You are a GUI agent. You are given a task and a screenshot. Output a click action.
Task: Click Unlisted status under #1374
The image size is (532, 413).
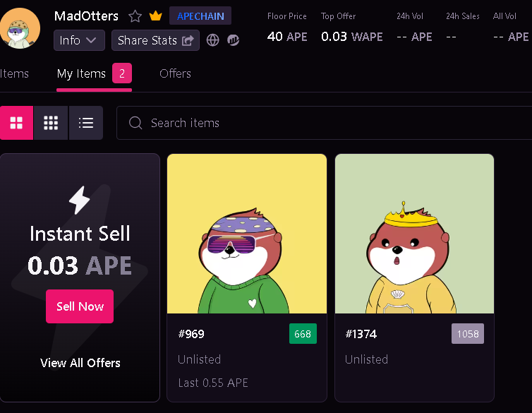pos(366,359)
